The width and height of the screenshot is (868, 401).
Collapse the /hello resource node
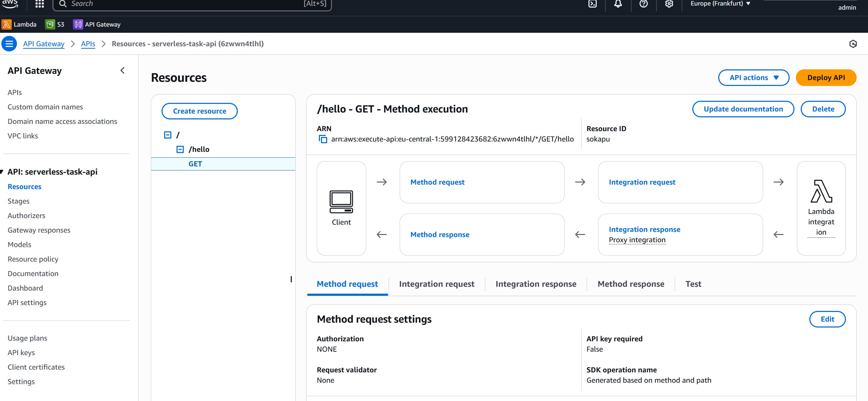[x=180, y=149]
